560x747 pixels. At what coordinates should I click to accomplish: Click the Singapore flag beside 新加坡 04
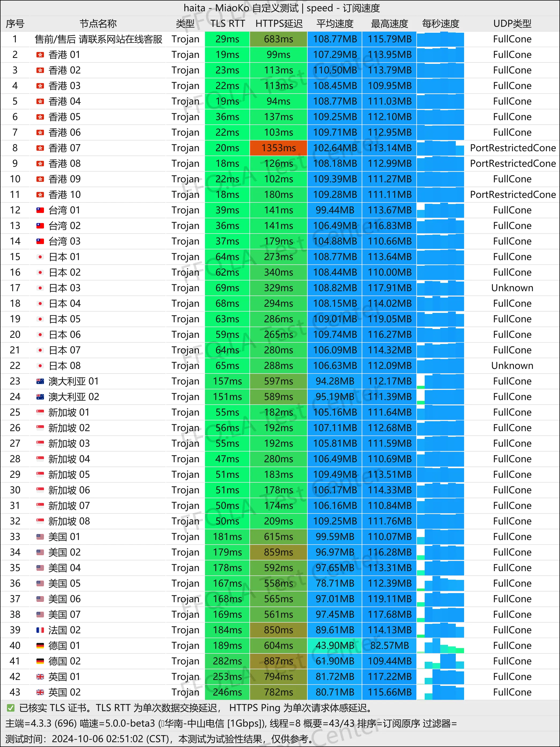coord(40,458)
